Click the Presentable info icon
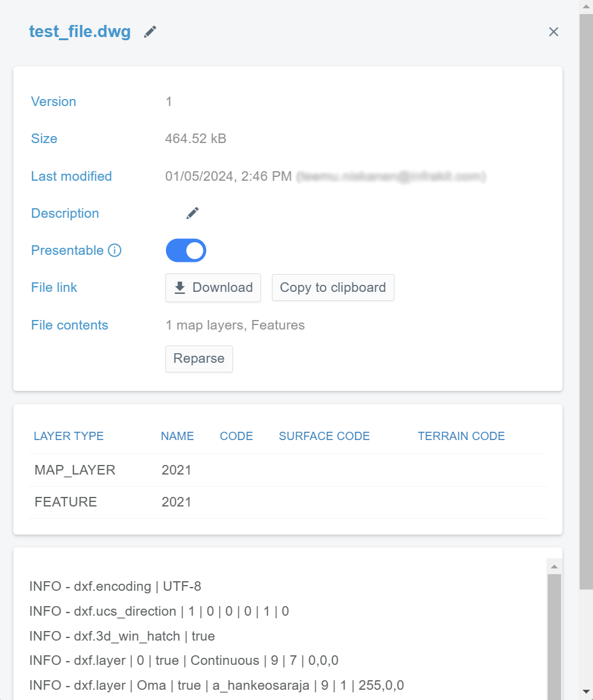Screen dimensions: 593x700 pos(114,250)
